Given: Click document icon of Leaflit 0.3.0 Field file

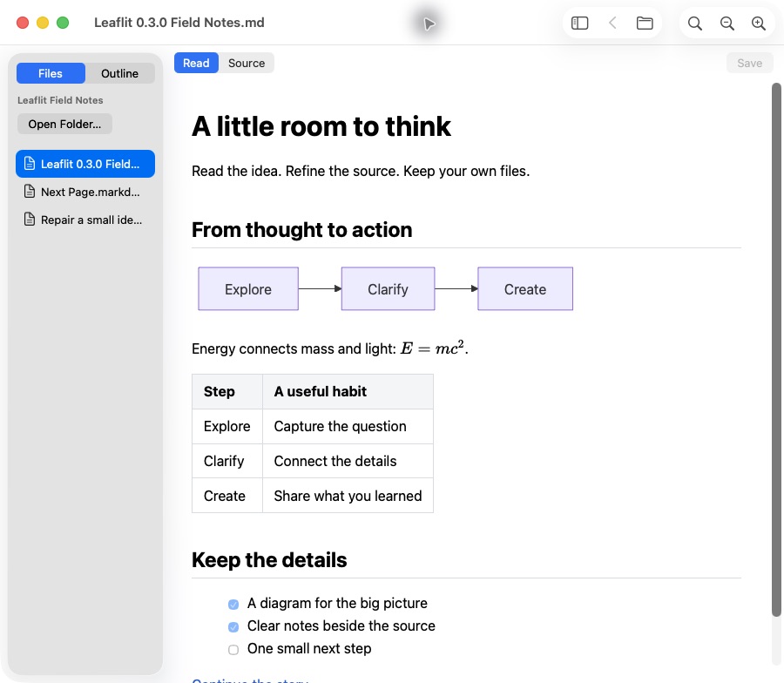Looking at the screenshot, I should tap(30, 164).
